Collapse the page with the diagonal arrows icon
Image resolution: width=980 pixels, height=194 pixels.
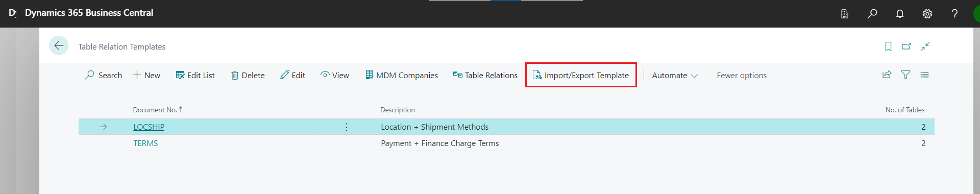click(x=925, y=46)
